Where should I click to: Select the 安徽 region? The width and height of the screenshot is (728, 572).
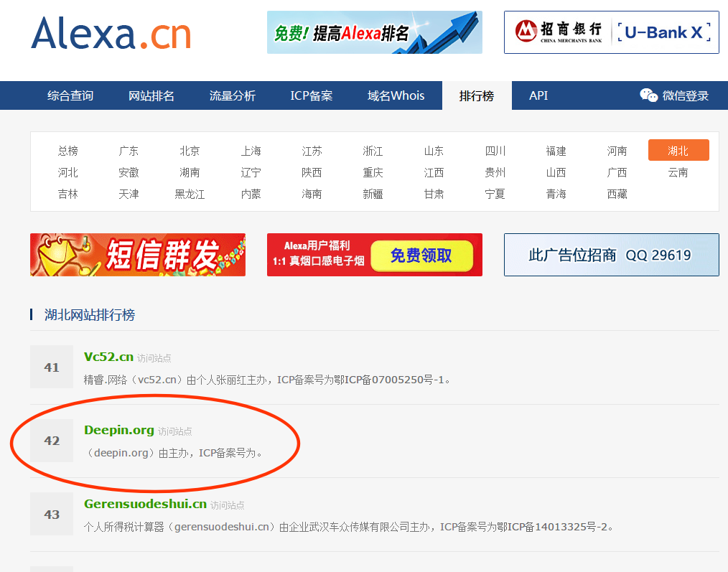click(x=129, y=172)
